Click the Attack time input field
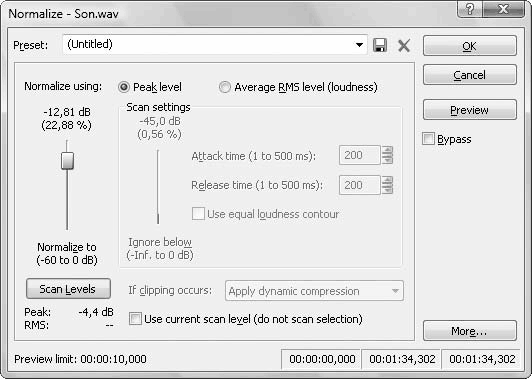This screenshot has height=379, width=532. click(360, 155)
